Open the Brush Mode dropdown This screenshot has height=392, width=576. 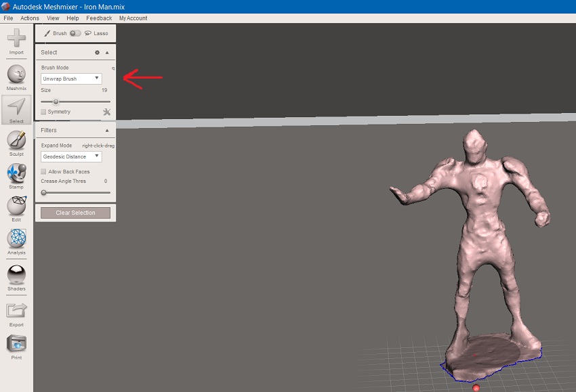click(x=71, y=79)
